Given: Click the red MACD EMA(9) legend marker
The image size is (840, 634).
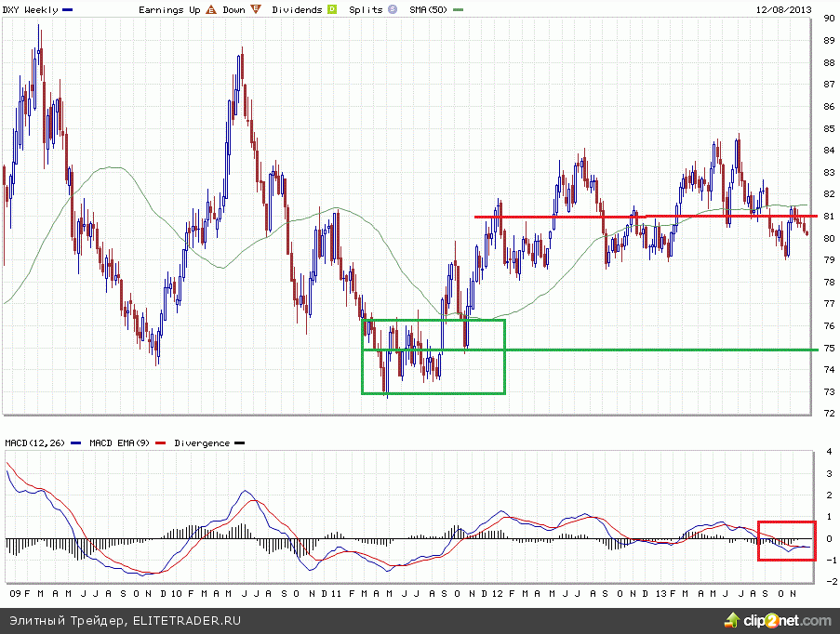Looking at the screenshot, I should tap(167, 443).
